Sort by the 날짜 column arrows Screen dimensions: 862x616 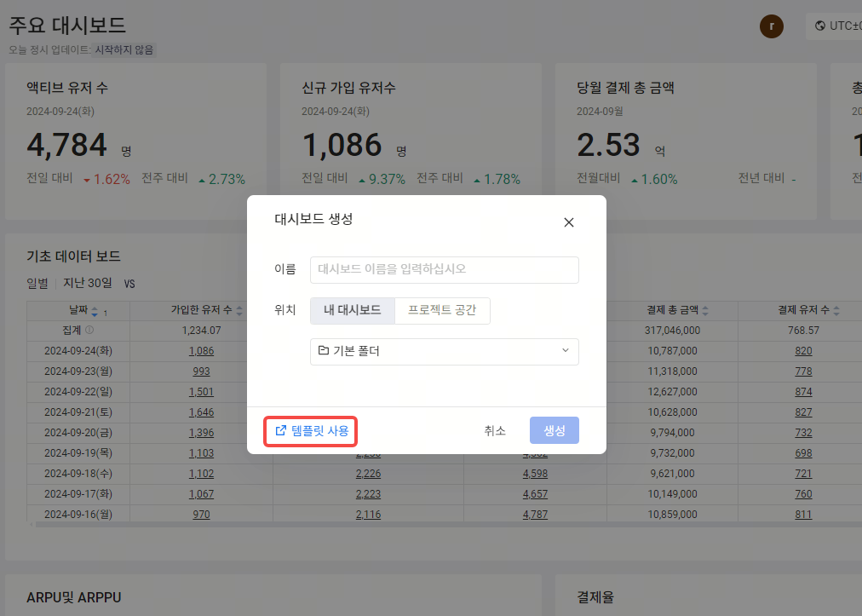click(95, 311)
